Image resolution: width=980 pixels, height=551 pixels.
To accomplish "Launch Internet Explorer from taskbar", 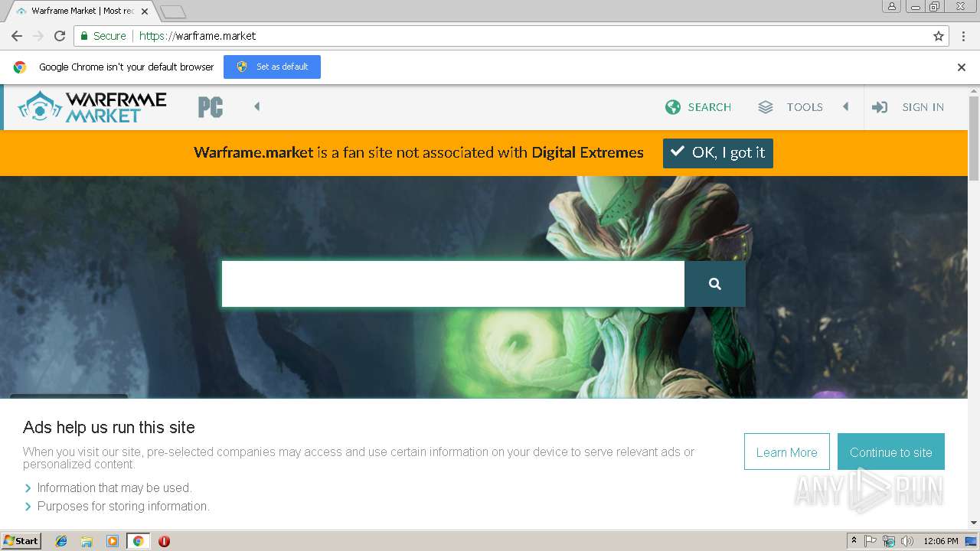I will tap(61, 541).
